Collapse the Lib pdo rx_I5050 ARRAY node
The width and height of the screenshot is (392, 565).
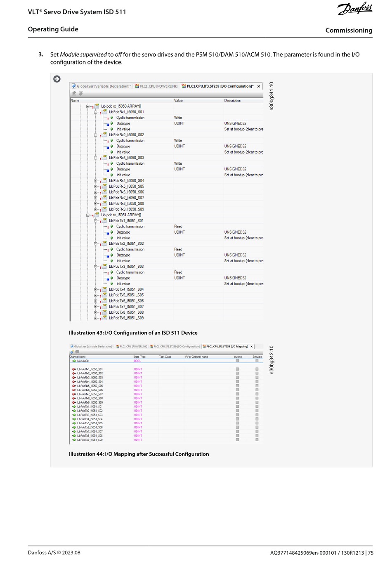(x=88, y=106)
